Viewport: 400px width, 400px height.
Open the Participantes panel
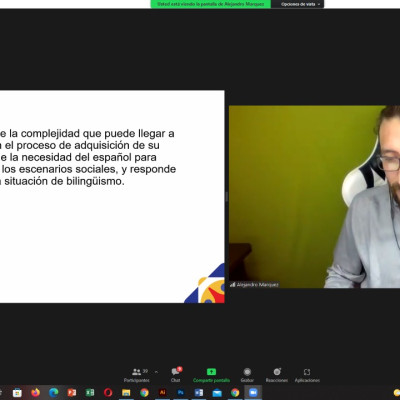137,375
